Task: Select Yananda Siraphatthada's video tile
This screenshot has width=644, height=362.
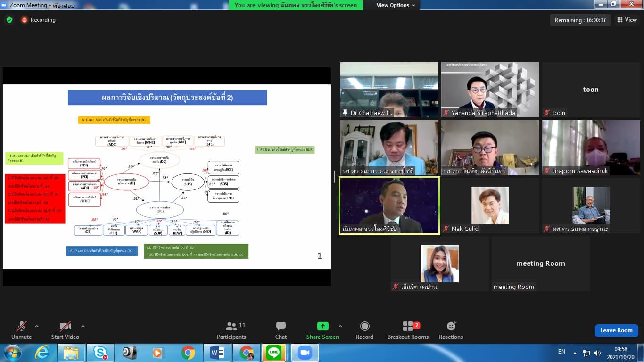Action: tap(490, 90)
